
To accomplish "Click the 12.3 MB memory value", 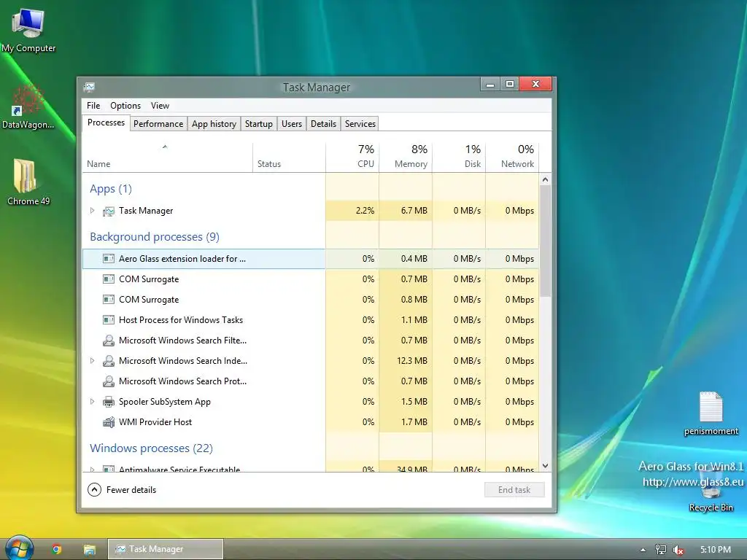I will coord(412,361).
